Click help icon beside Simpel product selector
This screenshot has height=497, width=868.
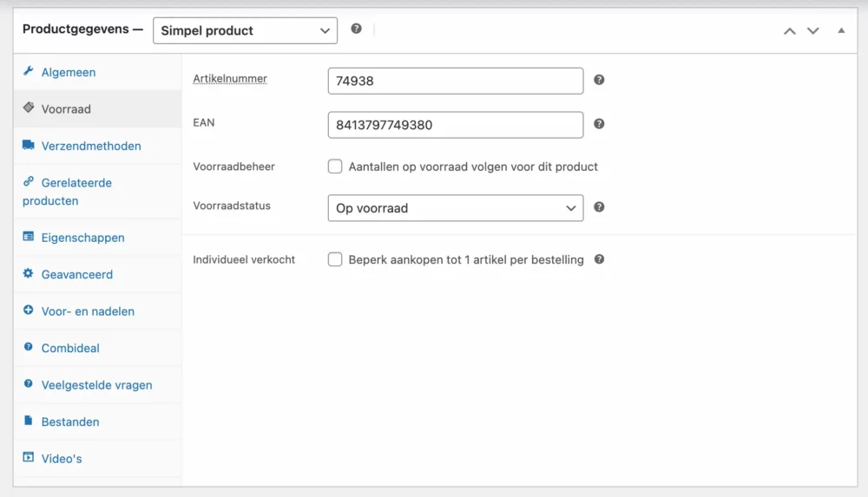tap(357, 29)
